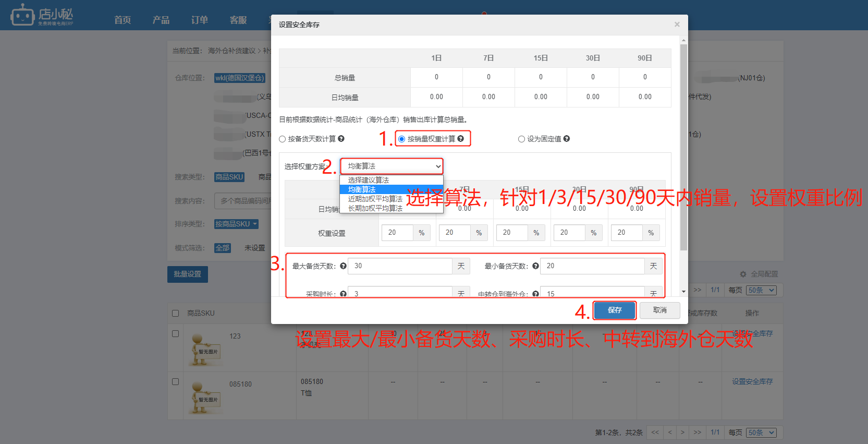This screenshot has width=868, height=444.
Task: Open the 按商品SKU sort dropdown
Action: [236, 224]
